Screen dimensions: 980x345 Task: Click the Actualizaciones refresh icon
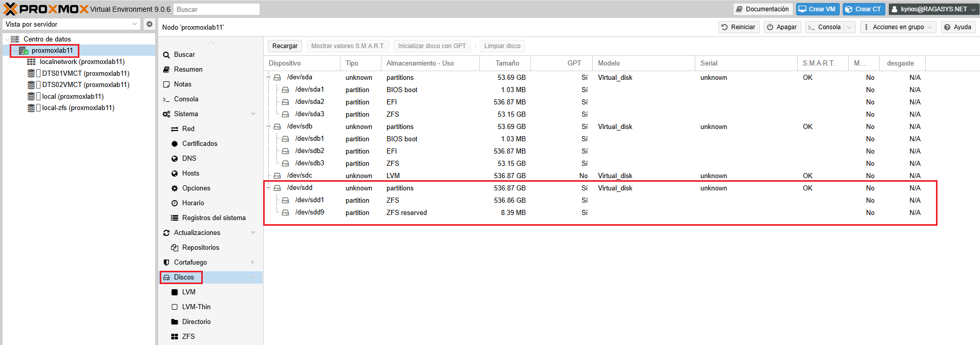[166, 232]
